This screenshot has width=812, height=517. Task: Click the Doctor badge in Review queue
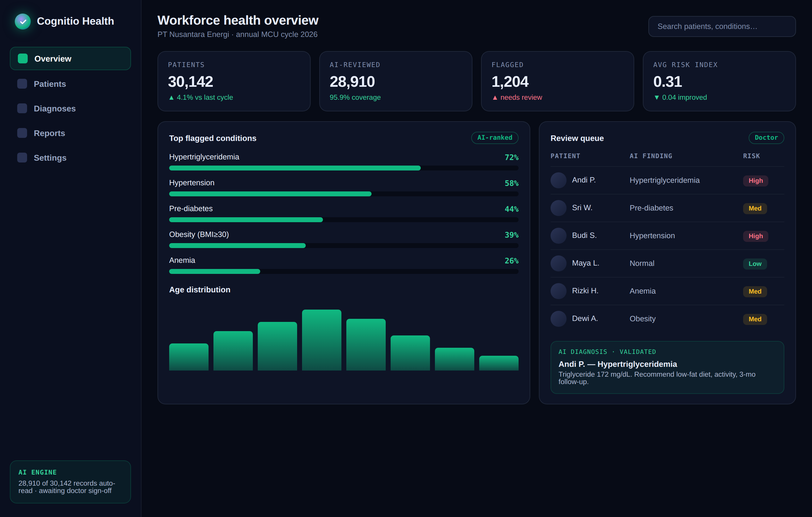click(766, 138)
